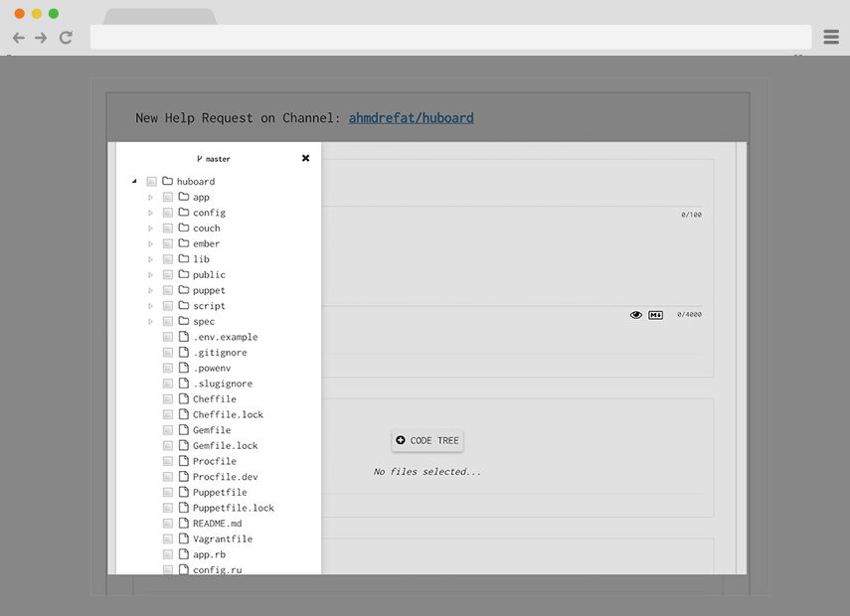Expand the spec folder
Screen dimensions: 850x616
pyautogui.click(x=151, y=321)
